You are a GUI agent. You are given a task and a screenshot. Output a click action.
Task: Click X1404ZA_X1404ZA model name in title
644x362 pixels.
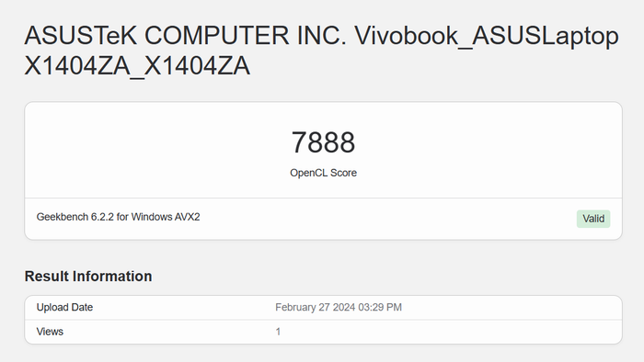point(137,66)
